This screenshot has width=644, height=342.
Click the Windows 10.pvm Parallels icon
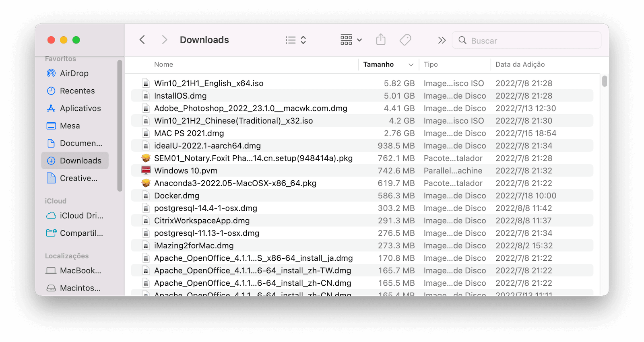[x=146, y=171]
